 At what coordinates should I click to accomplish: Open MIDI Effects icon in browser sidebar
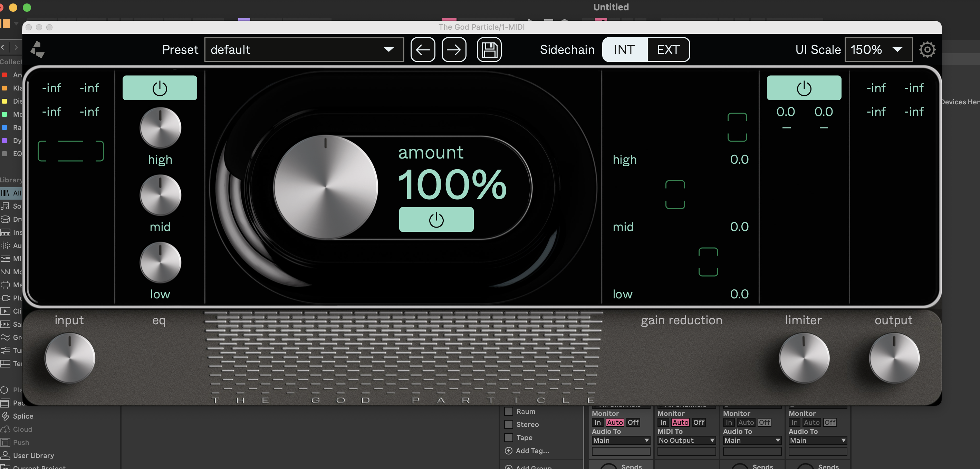click(5, 259)
